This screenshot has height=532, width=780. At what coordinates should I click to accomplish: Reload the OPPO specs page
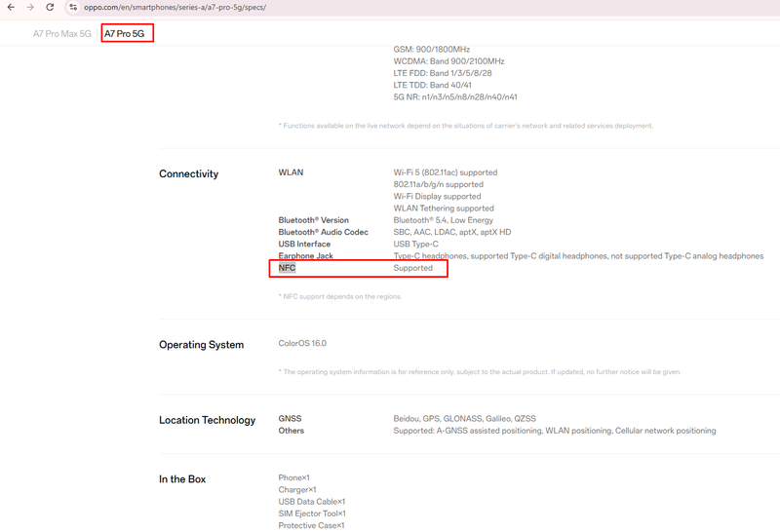point(50,7)
